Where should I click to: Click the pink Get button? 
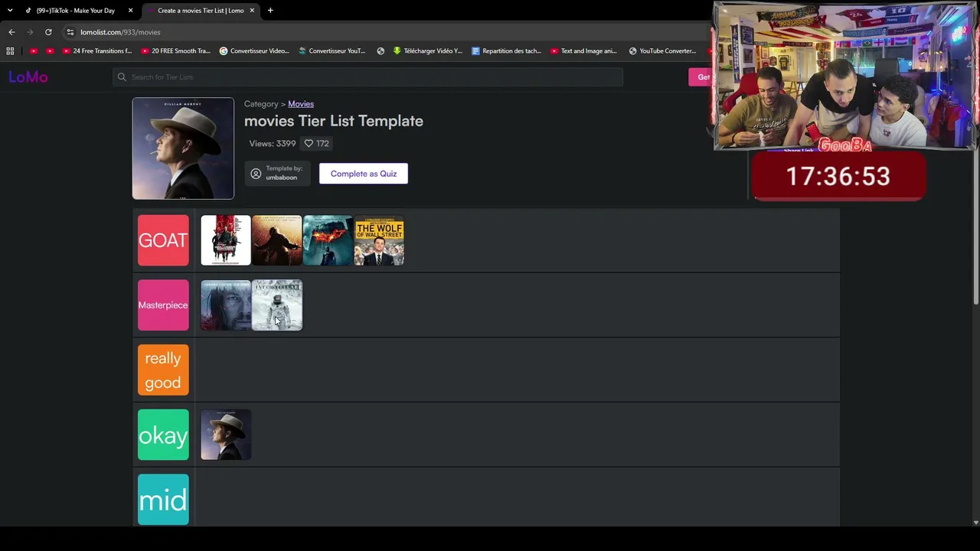pos(701,77)
